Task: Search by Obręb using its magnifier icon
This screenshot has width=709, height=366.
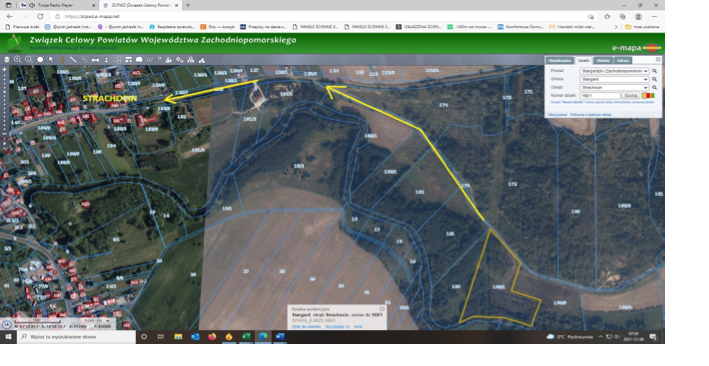Action: tap(654, 87)
